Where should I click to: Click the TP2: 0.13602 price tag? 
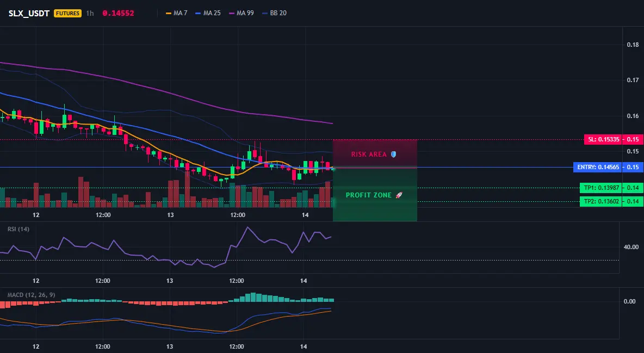601,201
